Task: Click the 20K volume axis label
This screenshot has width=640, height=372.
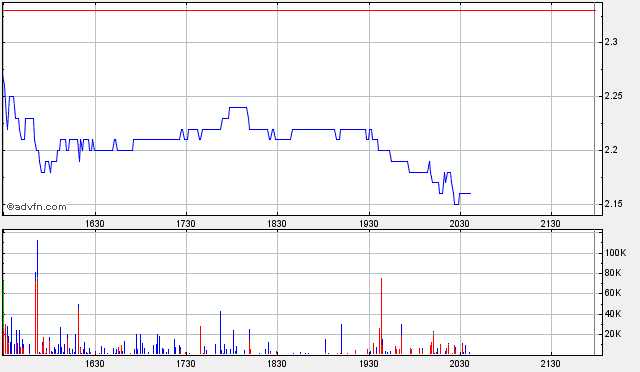Action: [x=613, y=334]
